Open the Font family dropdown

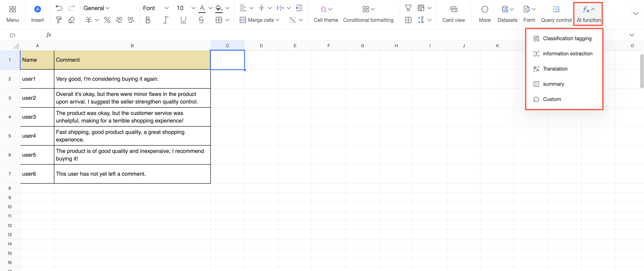point(156,8)
